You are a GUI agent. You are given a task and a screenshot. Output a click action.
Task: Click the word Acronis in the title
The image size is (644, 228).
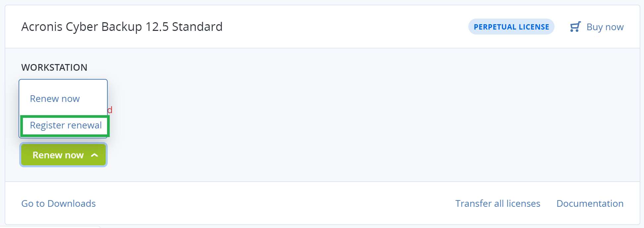(42, 27)
